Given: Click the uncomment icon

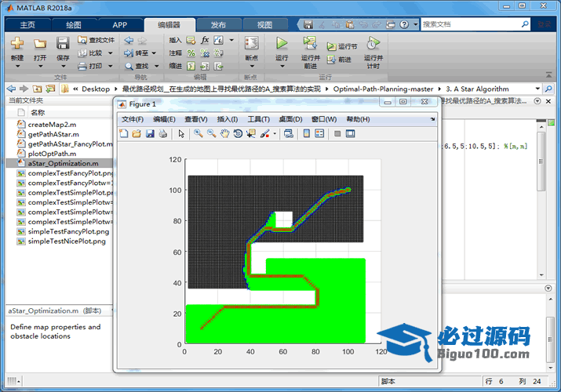Looking at the screenshot, I should coord(205,53).
